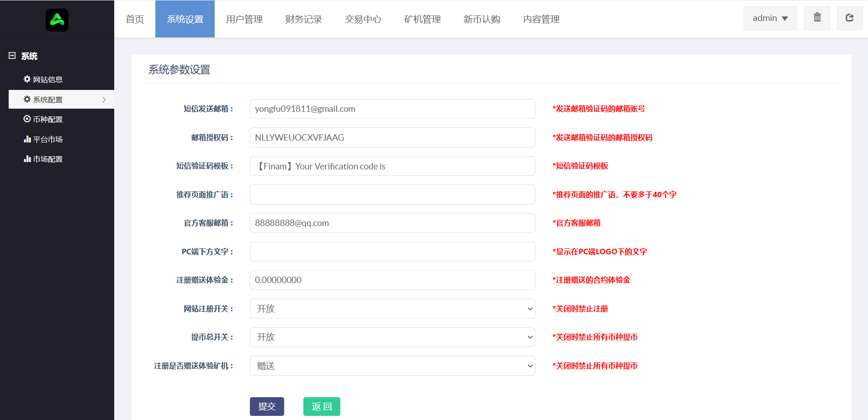Open the 注册是否赠送体验矿机 dropdown
868x420 pixels.
click(392, 366)
